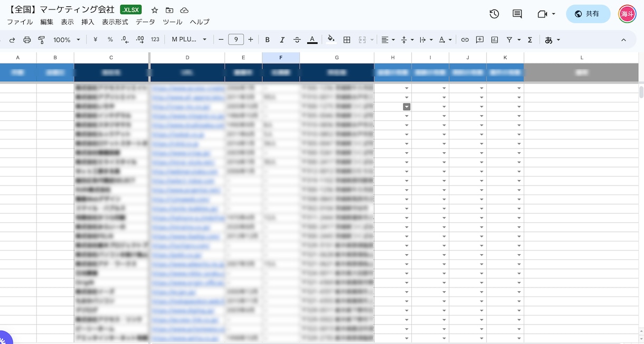Expand the filter views dropdown arrow

coord(519,40)
